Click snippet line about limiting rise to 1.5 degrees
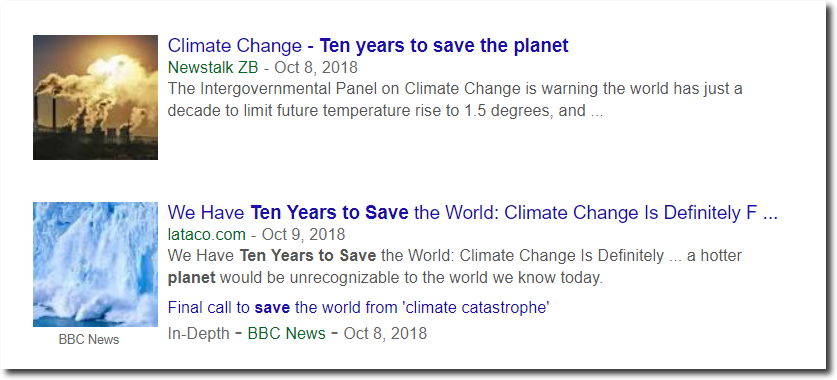The width and height of the screenshot is (837, 380). 385,111
